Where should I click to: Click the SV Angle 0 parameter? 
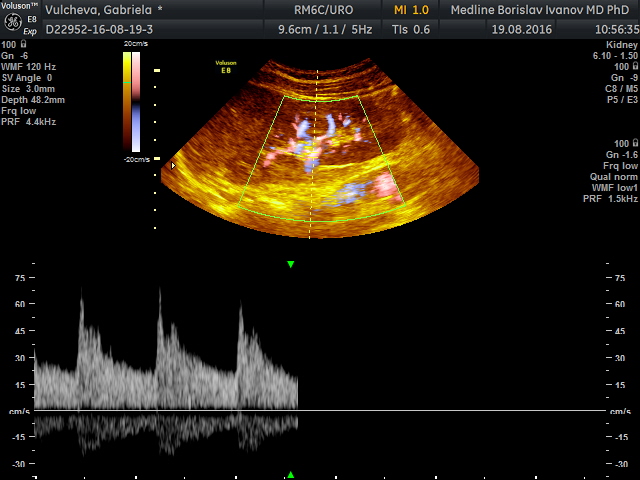pos(27,78)
